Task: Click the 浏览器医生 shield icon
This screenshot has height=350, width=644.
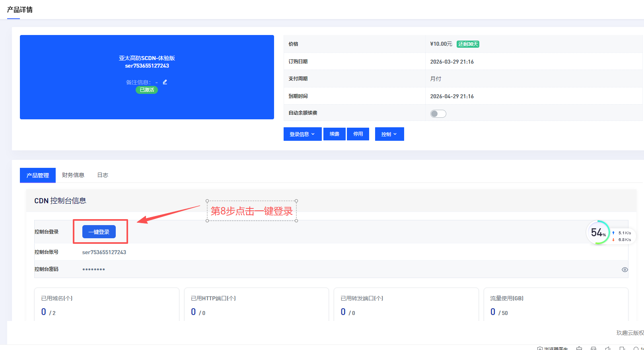Action: (540, 348)
